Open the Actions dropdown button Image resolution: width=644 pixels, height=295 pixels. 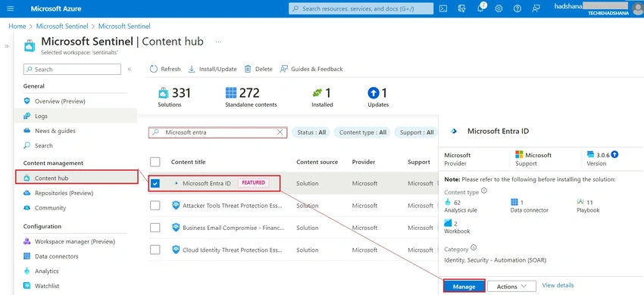click(511, 287)
